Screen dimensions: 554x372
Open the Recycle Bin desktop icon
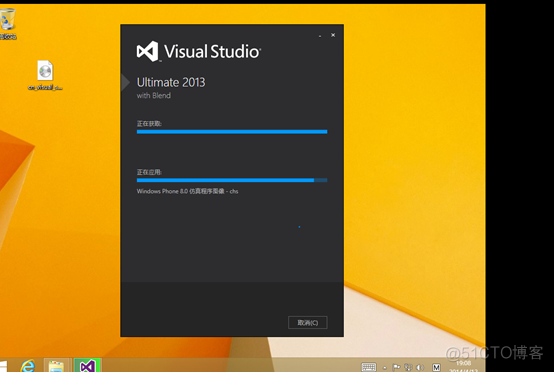[x=8, y=24]
